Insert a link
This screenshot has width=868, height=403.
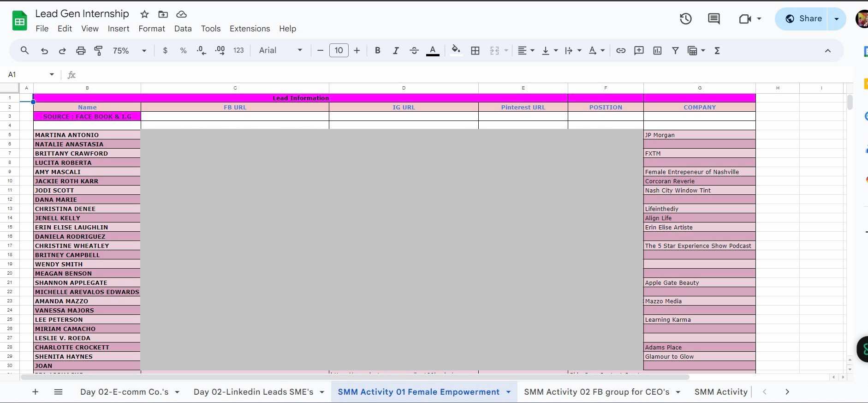click(x=621, y=51)
